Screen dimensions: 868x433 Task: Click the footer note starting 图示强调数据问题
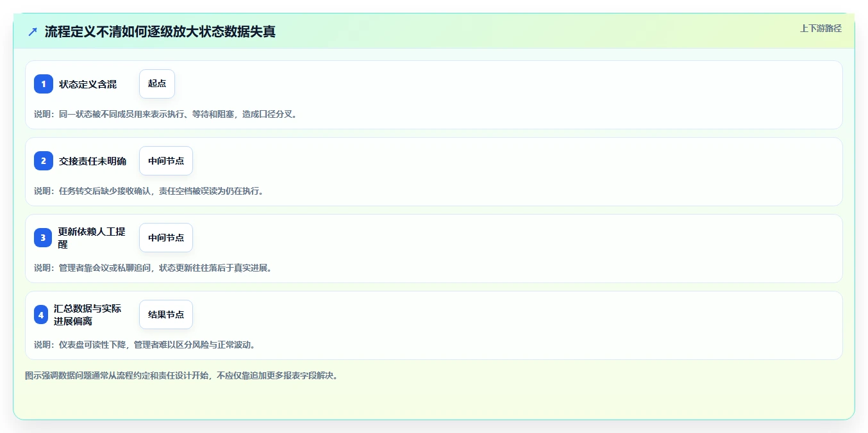click(181, 375)
